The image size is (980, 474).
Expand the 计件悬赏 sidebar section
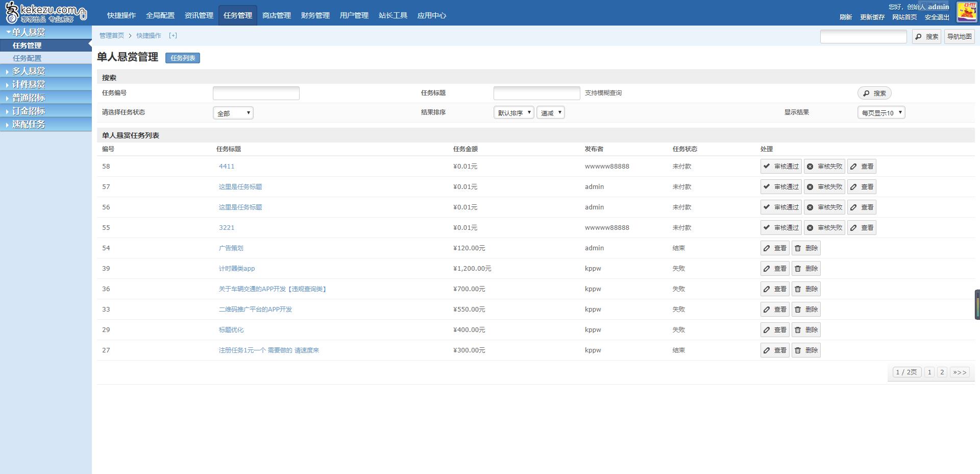point(46,84)
